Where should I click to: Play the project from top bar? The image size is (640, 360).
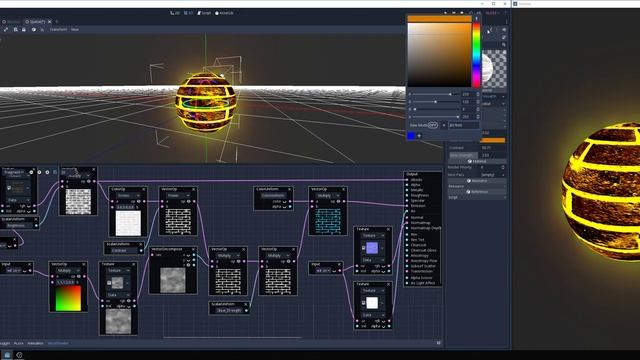445,13
